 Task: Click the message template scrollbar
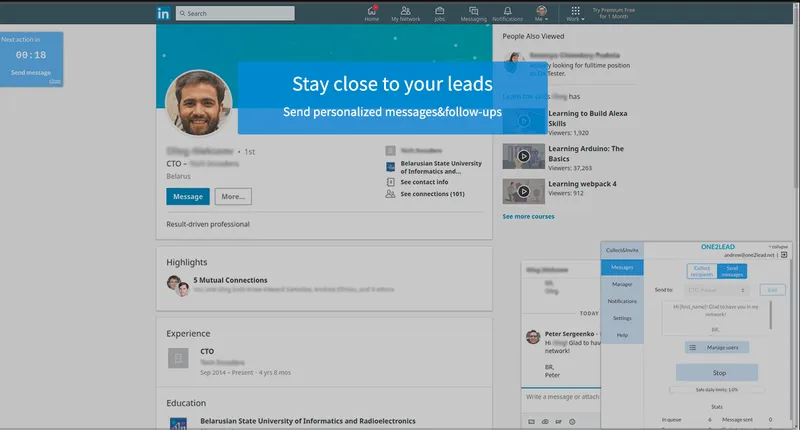click(x=771, y=315)
